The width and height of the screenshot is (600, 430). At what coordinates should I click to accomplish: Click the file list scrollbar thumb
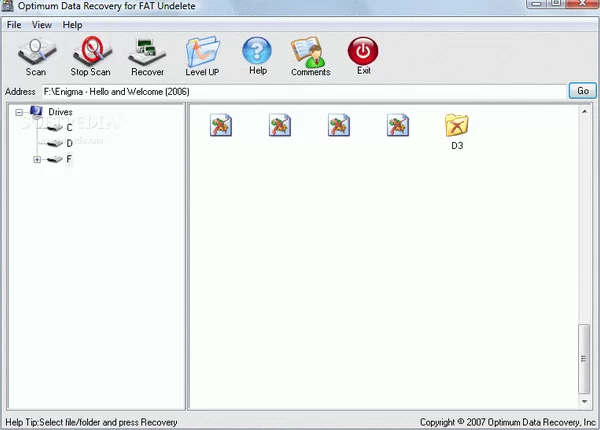[584, 359]
